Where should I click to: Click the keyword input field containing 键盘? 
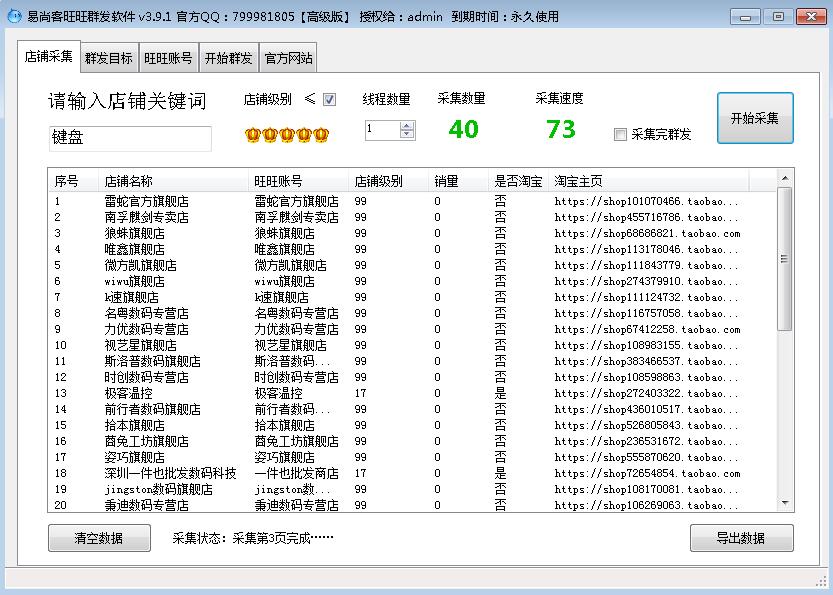[129, 139]
